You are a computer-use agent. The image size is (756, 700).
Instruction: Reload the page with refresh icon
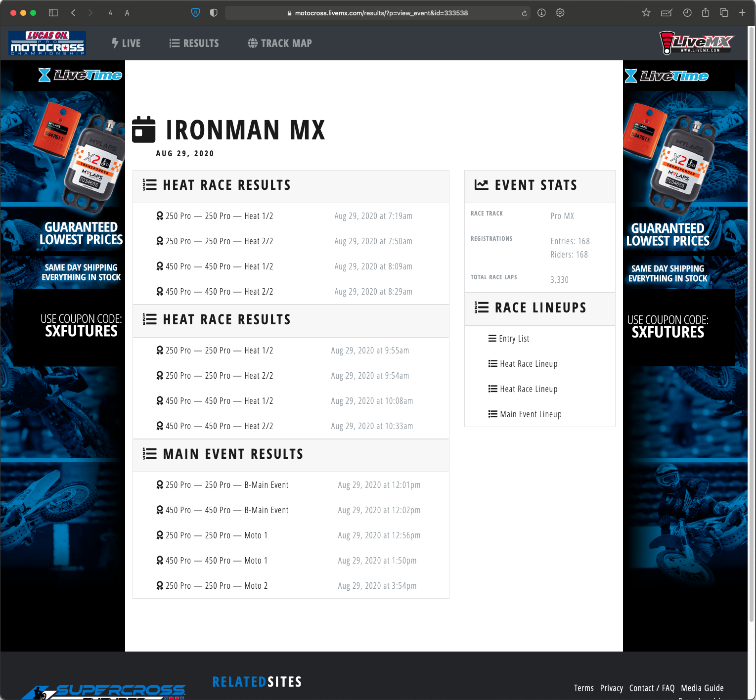[x=524, y=13]
